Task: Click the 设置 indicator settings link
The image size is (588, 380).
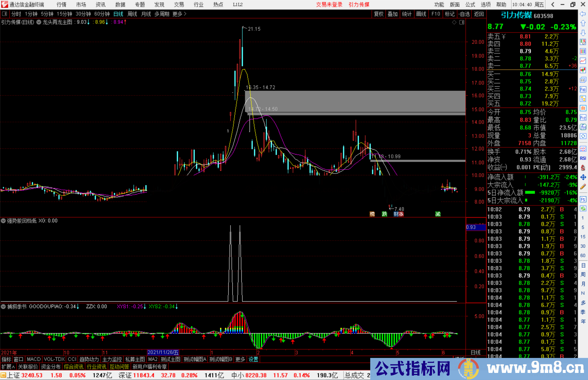Action: (x=253, y=359)
